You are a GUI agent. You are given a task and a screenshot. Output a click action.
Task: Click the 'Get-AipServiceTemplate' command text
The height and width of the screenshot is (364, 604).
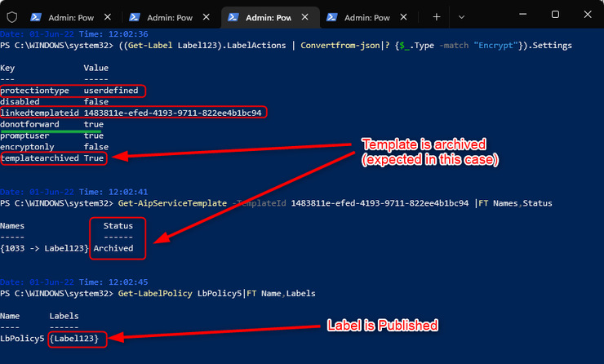[172, 203]
